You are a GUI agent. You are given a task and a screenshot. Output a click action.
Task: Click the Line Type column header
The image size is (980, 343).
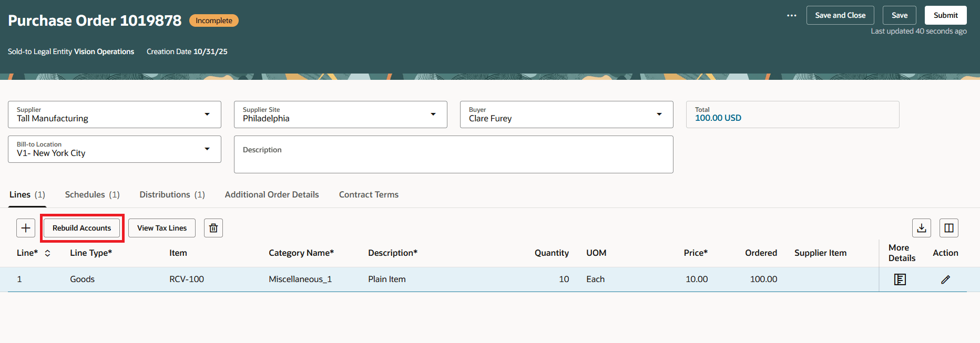coord(91,253)
